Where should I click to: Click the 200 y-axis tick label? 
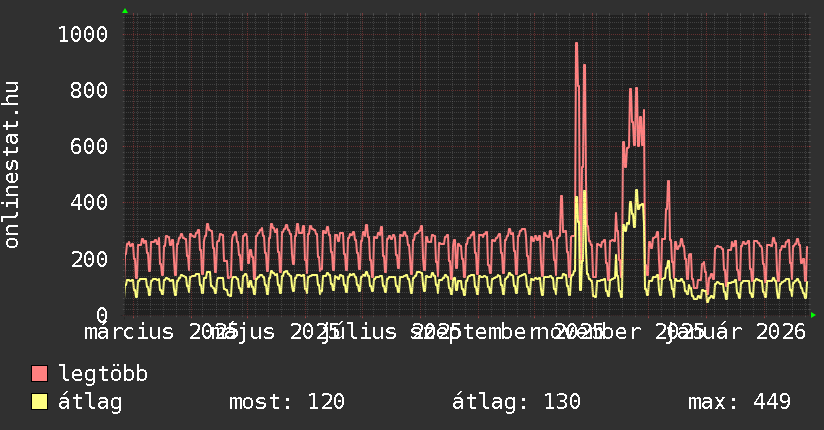tap(89, 259)
